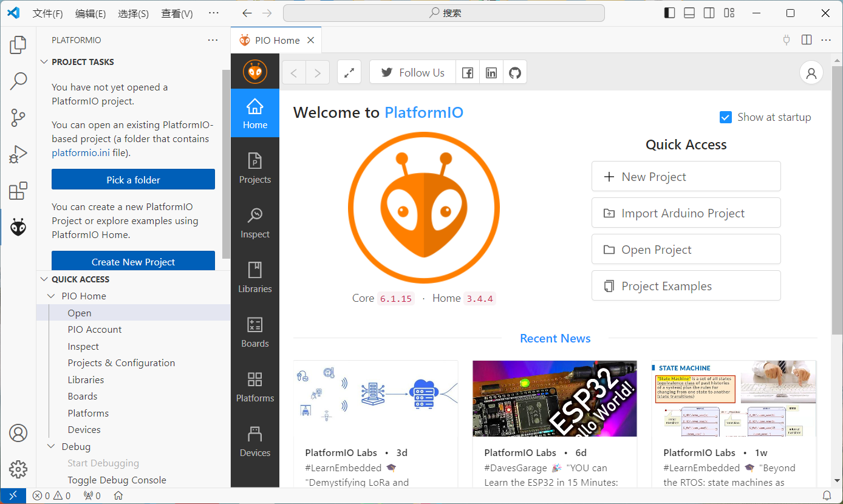Click the split editor right icon
Viewport: 843px width, 504px height.
point(807,40)
